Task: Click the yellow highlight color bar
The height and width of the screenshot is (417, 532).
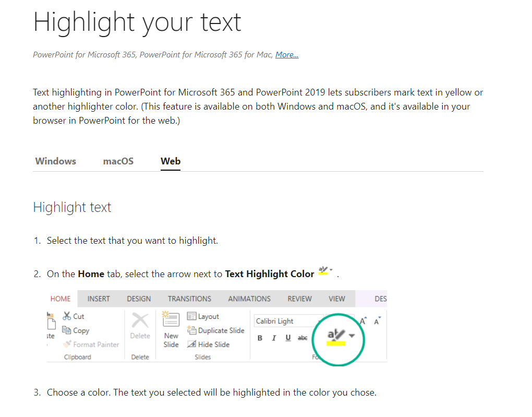Action: point(336,343)
